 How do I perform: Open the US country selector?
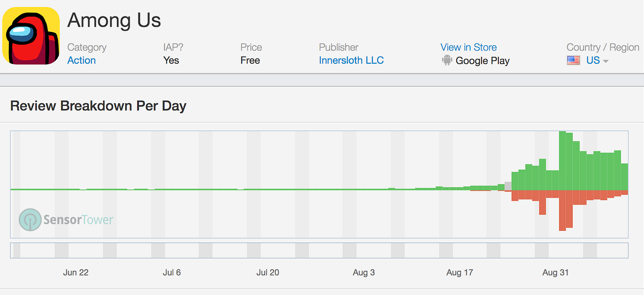click(593, 61)
